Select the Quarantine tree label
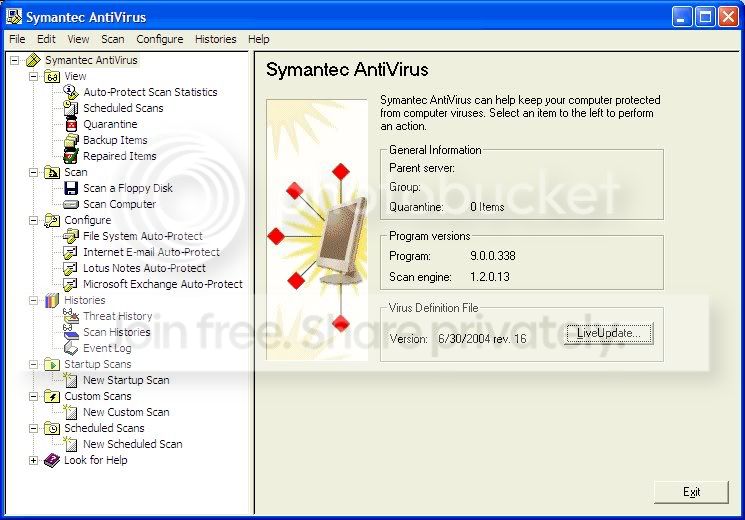 click(110, 125)
